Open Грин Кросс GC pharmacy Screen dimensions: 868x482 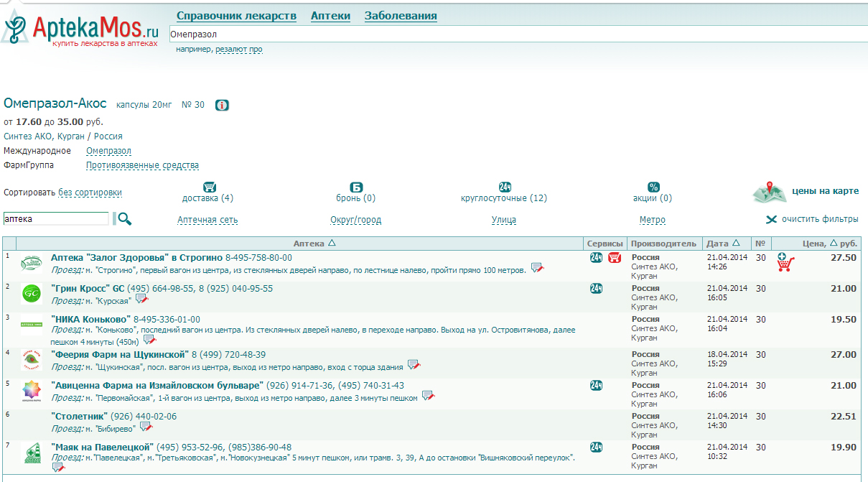point(88,288)
